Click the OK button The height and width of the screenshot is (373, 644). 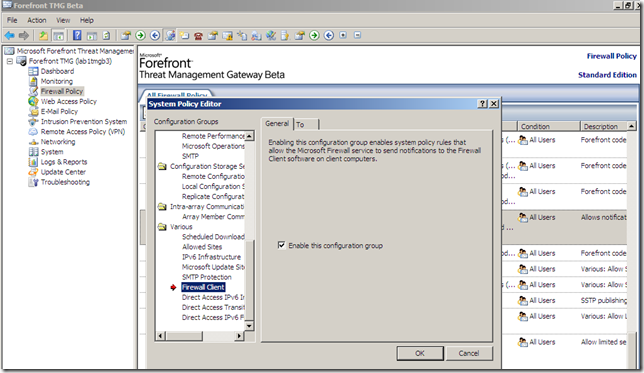[x=420, y=353]
